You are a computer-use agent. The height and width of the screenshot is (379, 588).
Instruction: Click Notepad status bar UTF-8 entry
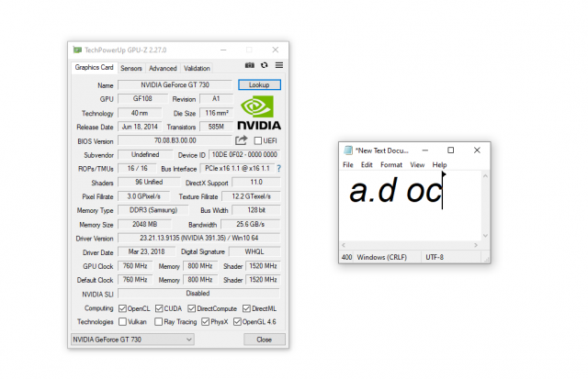(435, 257)
